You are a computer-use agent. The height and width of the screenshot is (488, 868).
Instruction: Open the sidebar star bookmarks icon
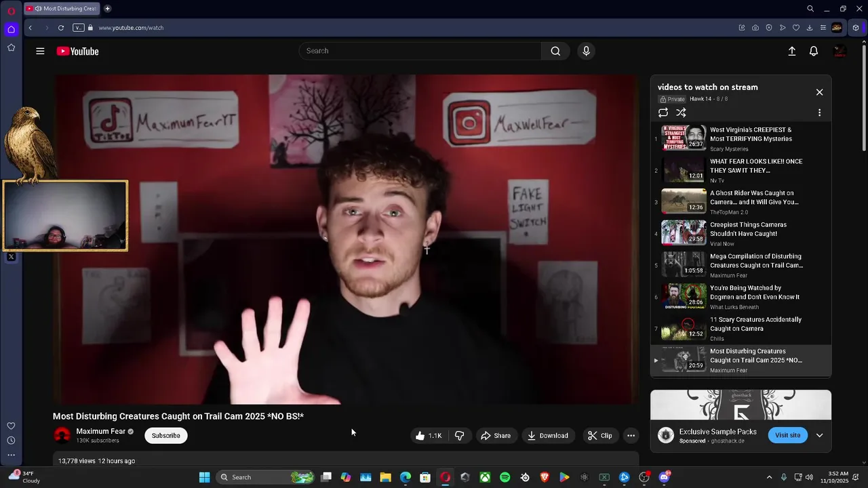coord(11,47)
